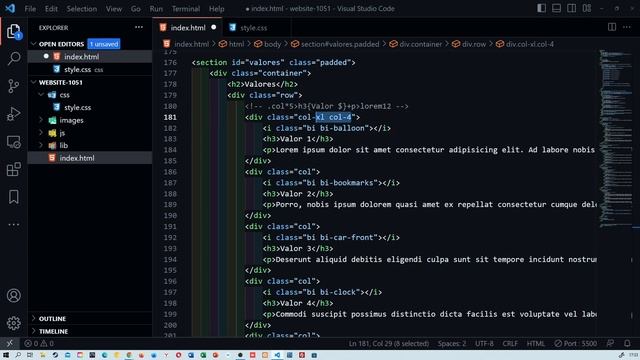This screenshot has width=640, height=360.
Task: Open the Manage gear icon
Action: (x=13, y=323)
